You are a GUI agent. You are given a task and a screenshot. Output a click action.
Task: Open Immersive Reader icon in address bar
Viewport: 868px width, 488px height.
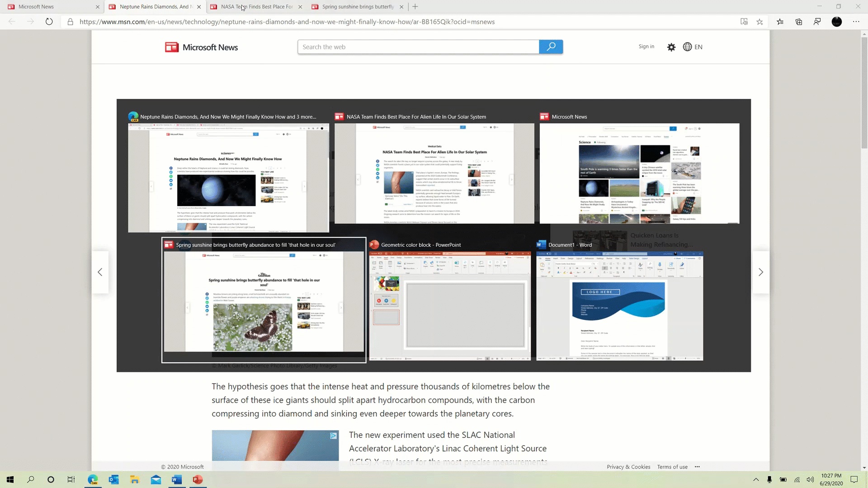tap(744, 22)
